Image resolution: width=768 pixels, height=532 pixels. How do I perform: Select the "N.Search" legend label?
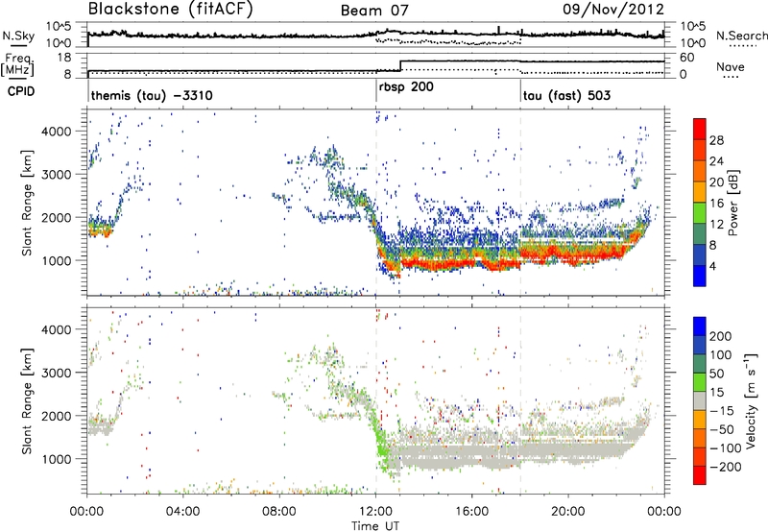741,36
